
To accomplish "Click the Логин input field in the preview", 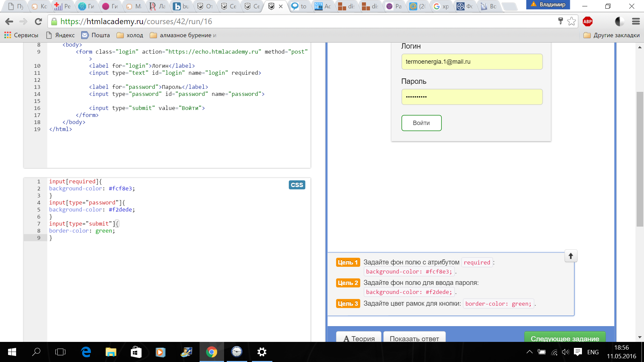I will tap(472, 62).
